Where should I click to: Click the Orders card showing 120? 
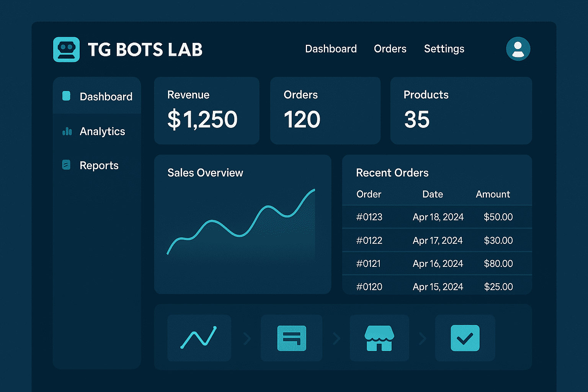click(x=325, y=111)
